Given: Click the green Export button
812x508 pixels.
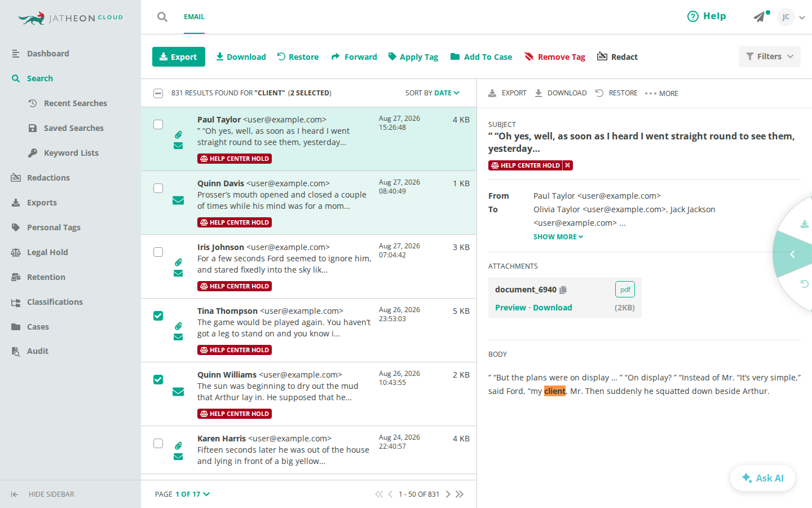Looking at the screenshot, I should (179, 56).
